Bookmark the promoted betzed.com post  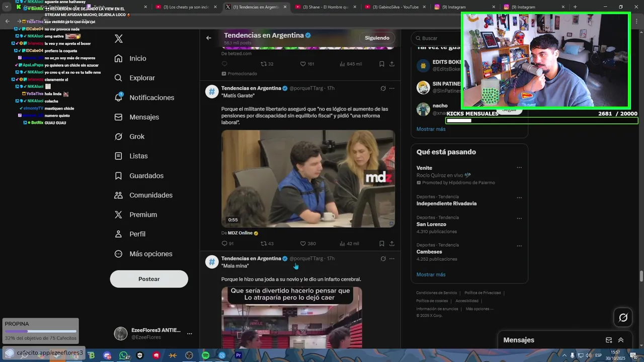[x=382, y=64]
